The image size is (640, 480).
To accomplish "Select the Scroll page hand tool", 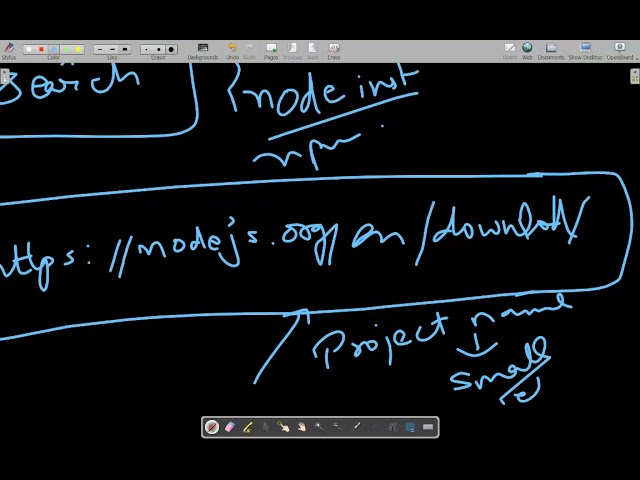I will [x=302, y=427].
